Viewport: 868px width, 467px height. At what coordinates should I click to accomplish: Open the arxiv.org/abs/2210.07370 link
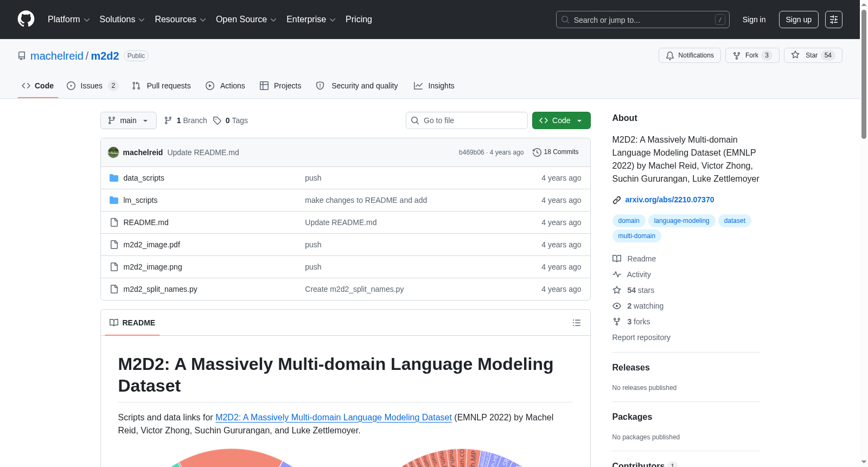[x=669, y=200]
